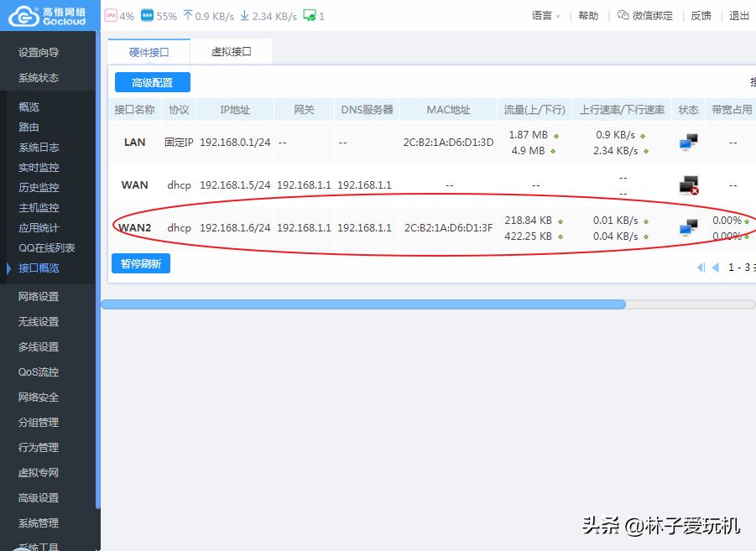Click the 高级配置 button
Image resolution: width=756 pixels, height=551 pixels.
pos(152,82)
